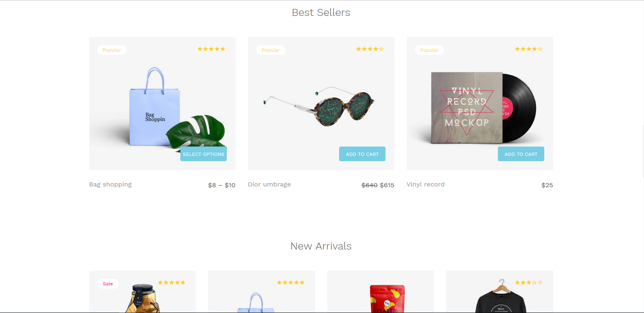Click the black sweatshirt's three-star rating
644x313 pixels.
tap(529, 282)
